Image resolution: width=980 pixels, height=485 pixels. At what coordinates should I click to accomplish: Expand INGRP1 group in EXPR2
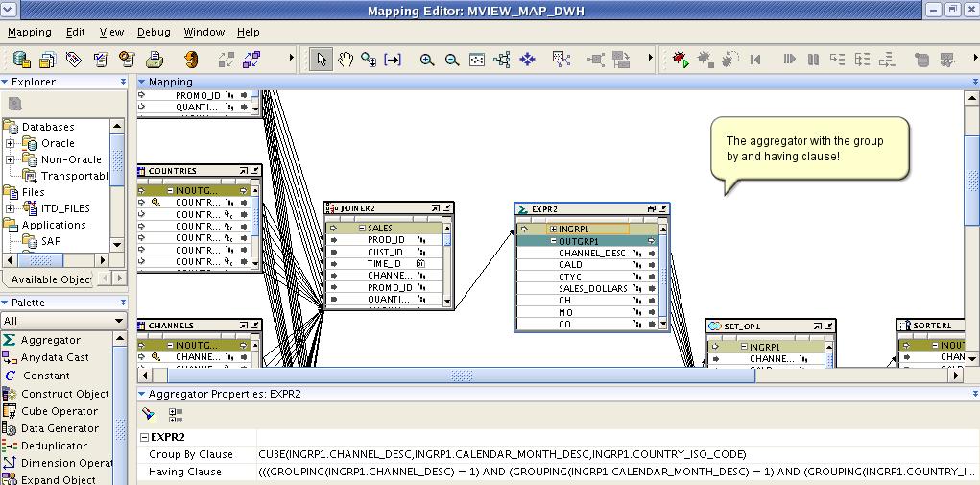coord(554,230)
